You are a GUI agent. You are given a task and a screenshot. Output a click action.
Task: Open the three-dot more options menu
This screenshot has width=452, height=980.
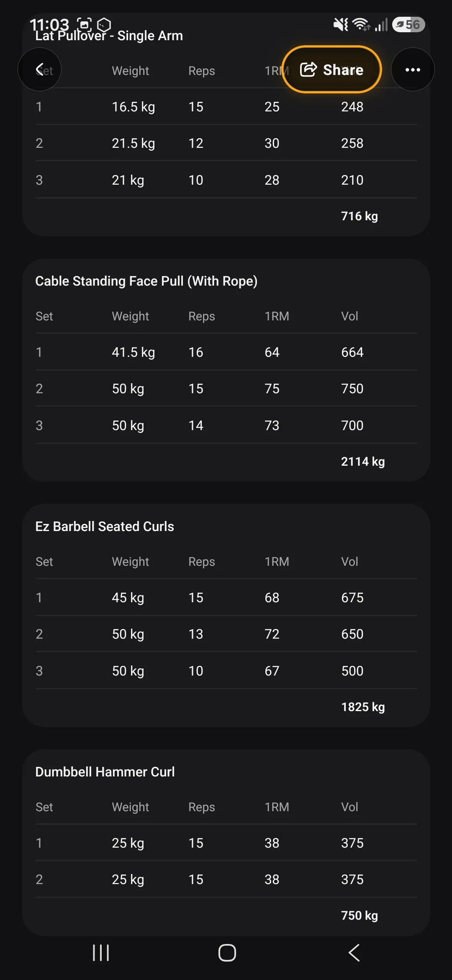pyautogui.click(x=413, y=70)
